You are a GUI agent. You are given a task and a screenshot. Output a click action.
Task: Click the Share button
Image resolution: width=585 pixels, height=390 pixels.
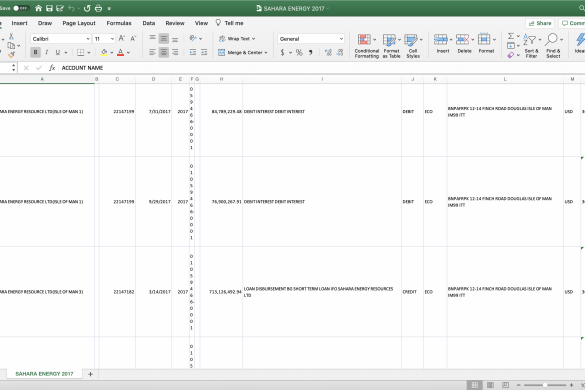[x=540, y=23]
